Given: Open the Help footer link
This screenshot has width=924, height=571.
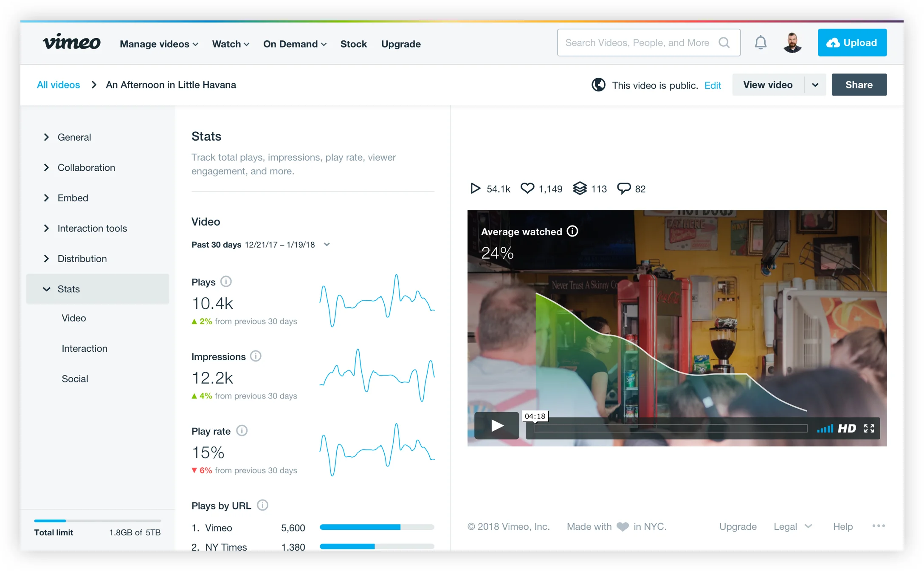Looking at the screenshot, I should (843, 527).
